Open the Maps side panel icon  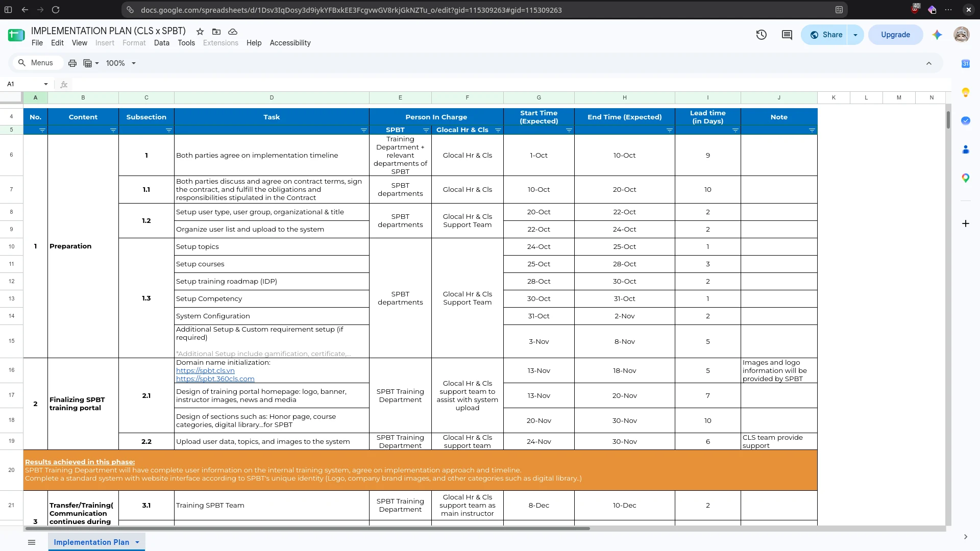pos(966,178)
